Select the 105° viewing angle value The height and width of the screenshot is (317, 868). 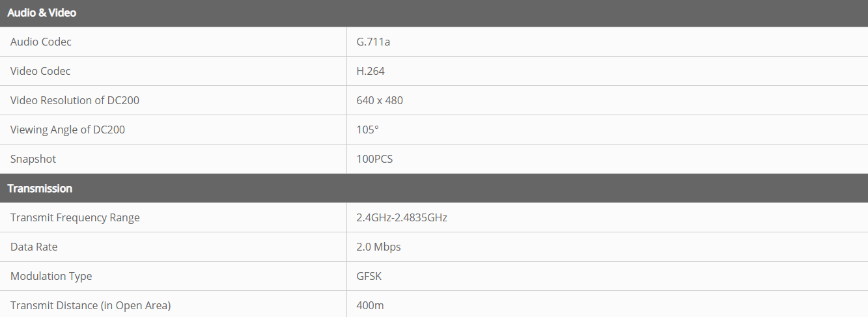(367, 130)
